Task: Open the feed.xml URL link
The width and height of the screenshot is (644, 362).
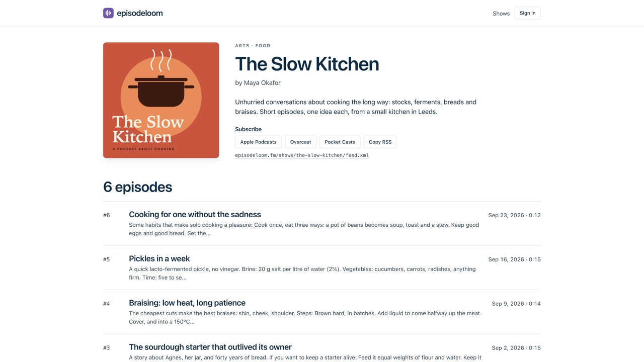Action: pyautogui.click(x=302, y=155)
